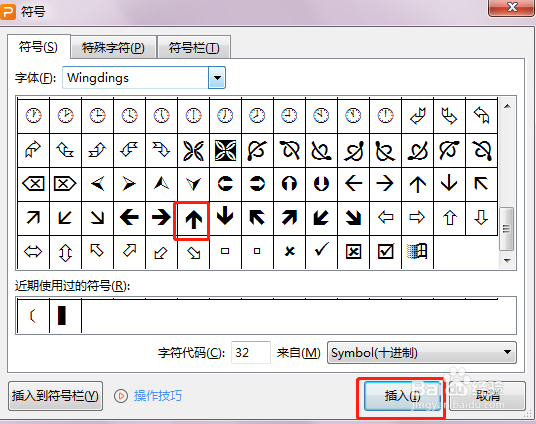Click the symbol grid scrollbar thumb
536x424 pixels.
tap(507, 228)
